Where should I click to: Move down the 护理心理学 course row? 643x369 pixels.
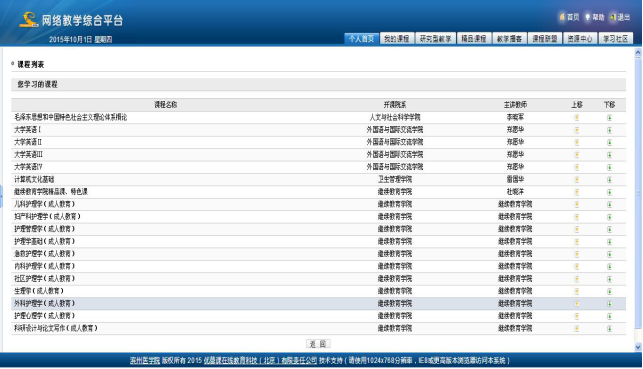pyautogui.click(x=609, y=316)
